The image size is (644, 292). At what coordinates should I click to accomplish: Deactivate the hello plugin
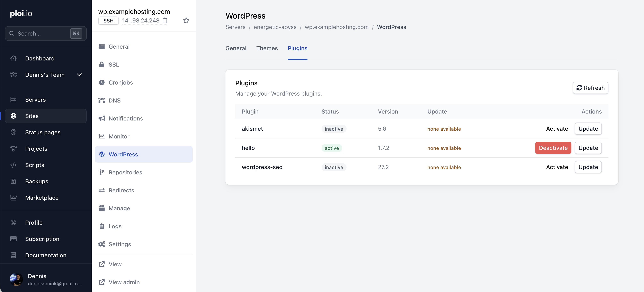[x=553, y=148]
